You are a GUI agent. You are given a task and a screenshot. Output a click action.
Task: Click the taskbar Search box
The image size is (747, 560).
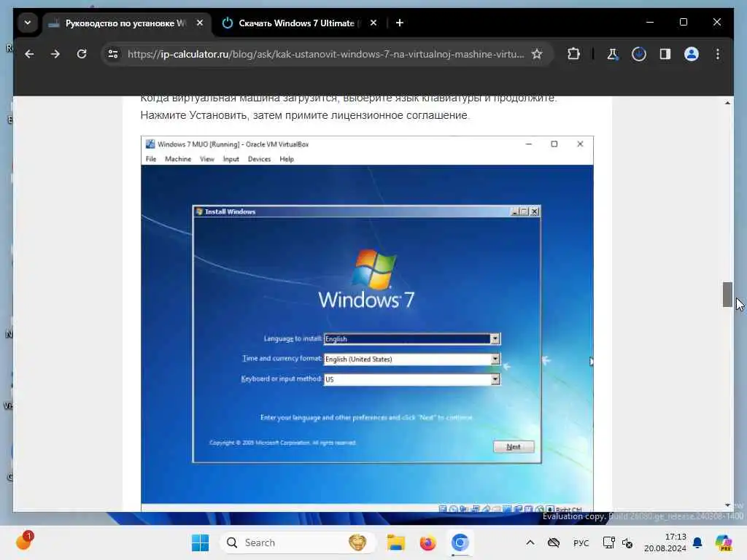coord(298,542)
